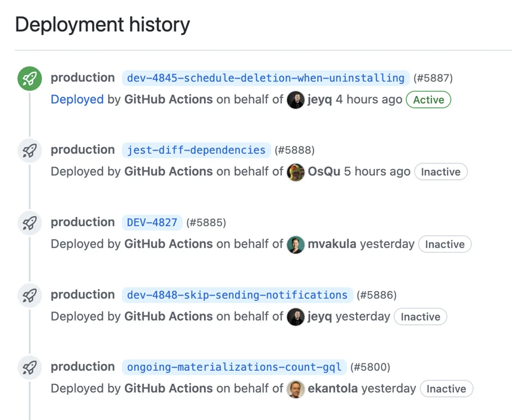This screenshot has width=512, height=420.
Task: Click OsQu's avatar image
Action: (x=296, y=172)
